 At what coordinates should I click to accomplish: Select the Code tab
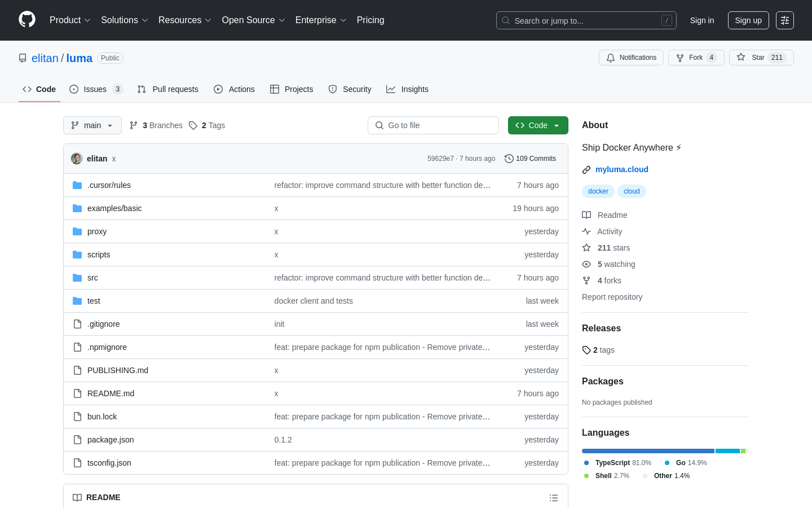coord(39,89)
